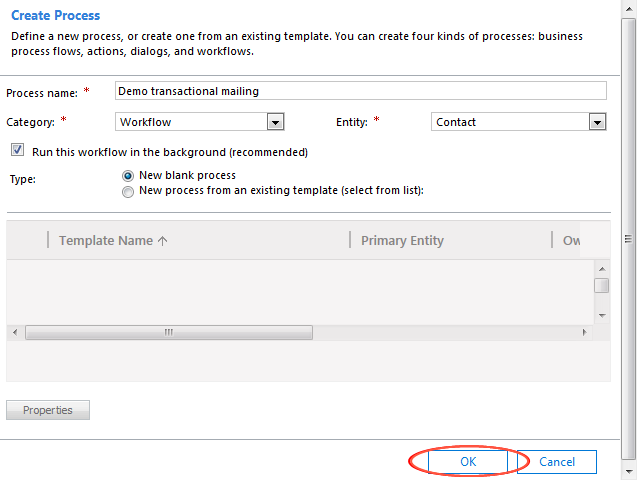
Task: Click the Properties button
Action: tap(47, 410)
